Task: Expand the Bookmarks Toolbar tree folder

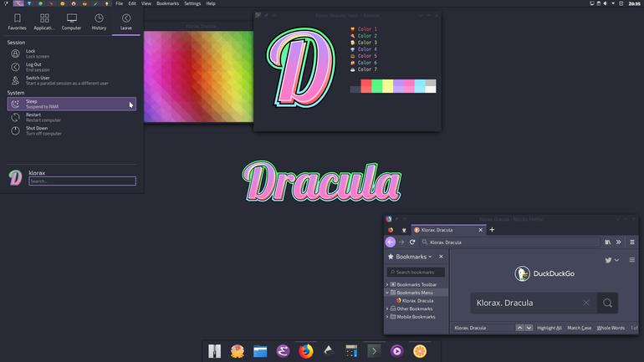Action: coord(387,284)
